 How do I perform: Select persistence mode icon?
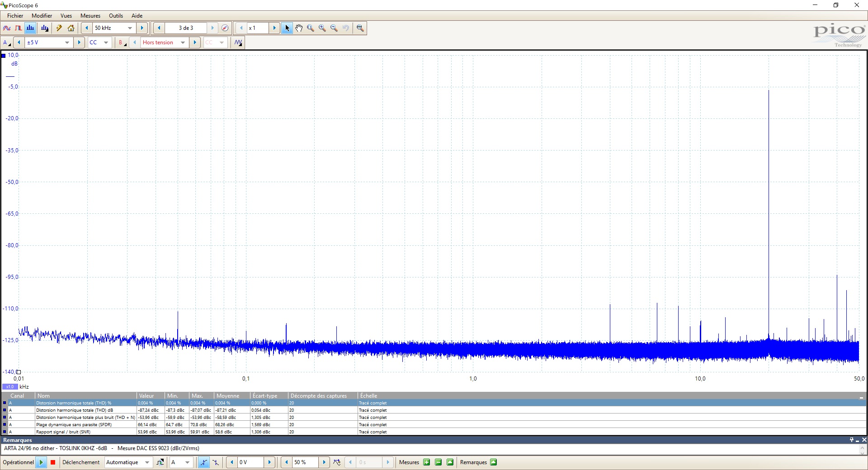(19, 28)
